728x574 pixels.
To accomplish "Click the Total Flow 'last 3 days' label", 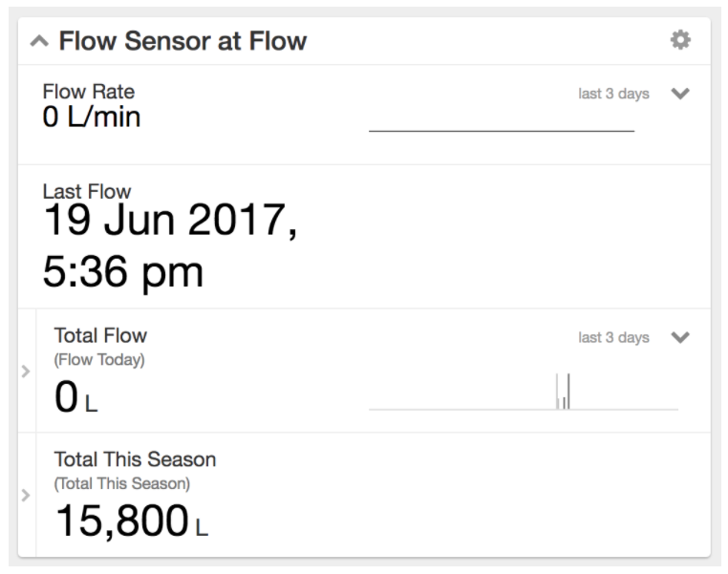I will (x=613, y=337).
